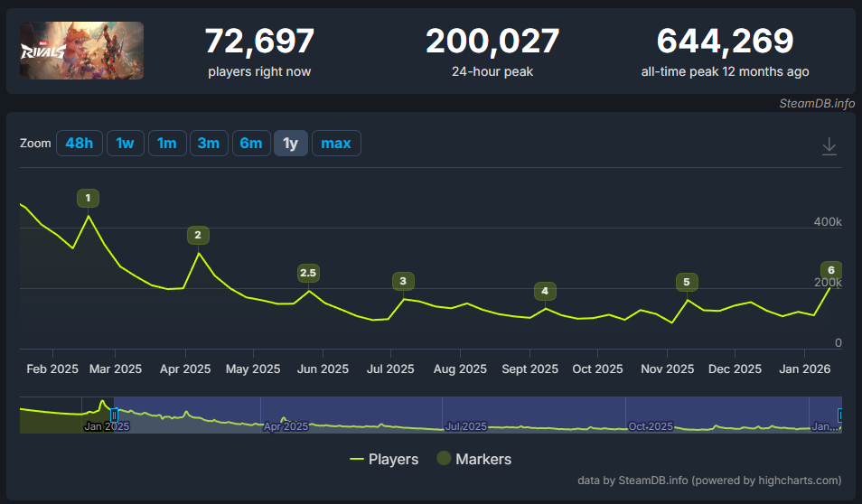This screenshot has height=504, width=862.
Task: Select 6m zoom range
Action: pos(250,144)
